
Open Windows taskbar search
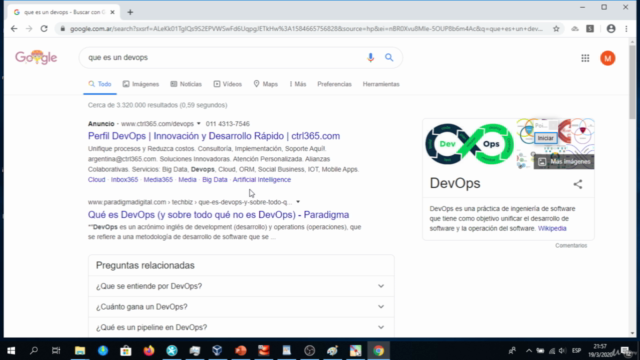tap(34, 351)
